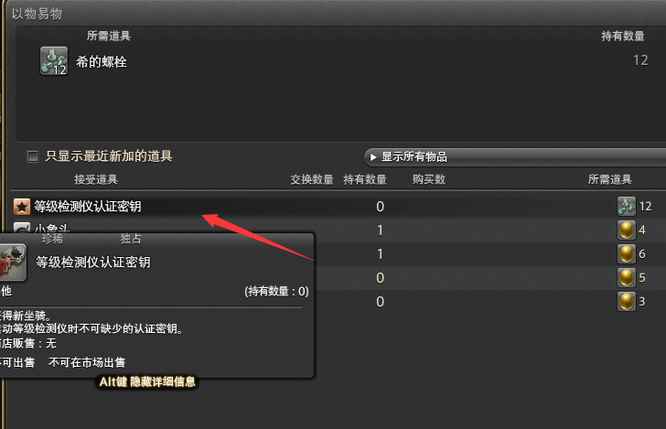This screenshot has height=429, width=666.
Task: Click the tooltip's 等级检测仪认证密钥 item image
Action: 13,262
